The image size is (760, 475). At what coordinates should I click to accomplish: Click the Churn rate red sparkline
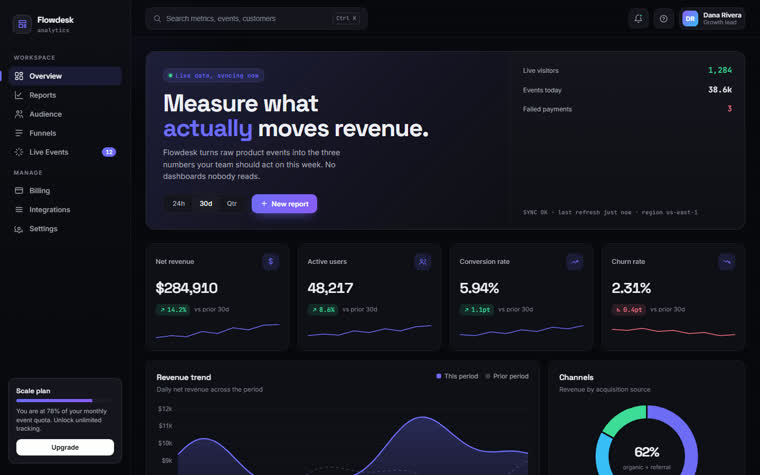(673, 332)
